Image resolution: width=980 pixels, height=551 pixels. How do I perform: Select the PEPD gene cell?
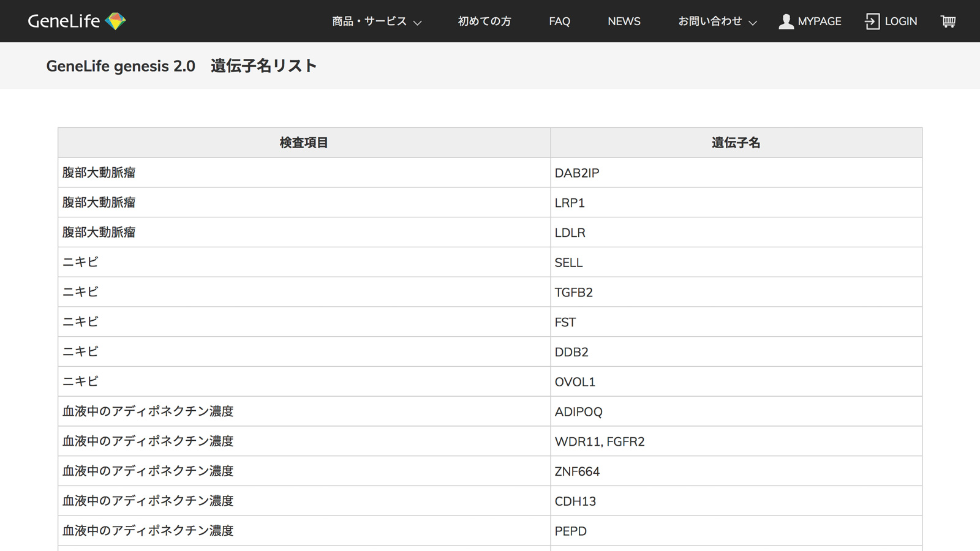point(736,531)
